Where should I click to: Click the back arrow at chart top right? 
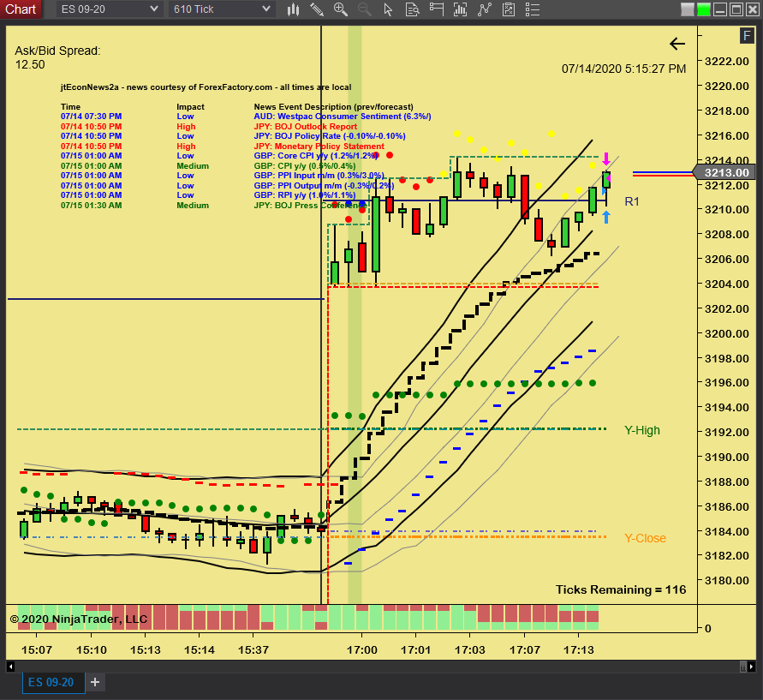[x=677, y=44]
